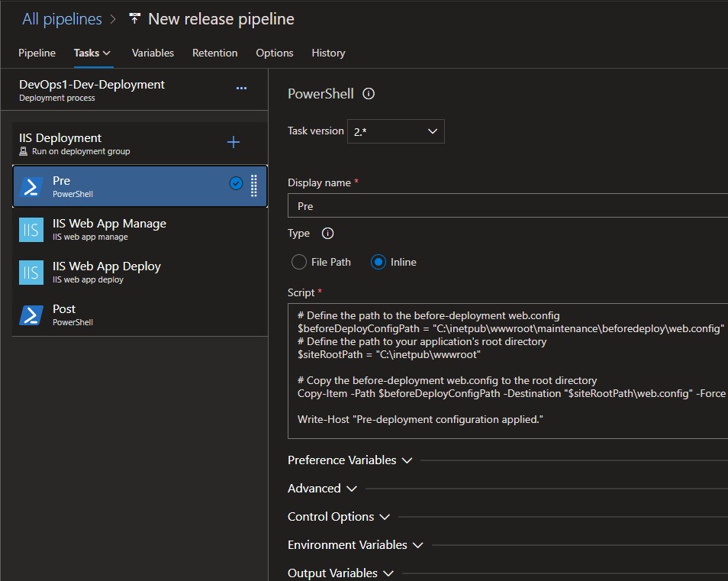Expand Preference Variables section
Image resolution: width=728 pixels, height=581 pixels.
tap(350, 460)
